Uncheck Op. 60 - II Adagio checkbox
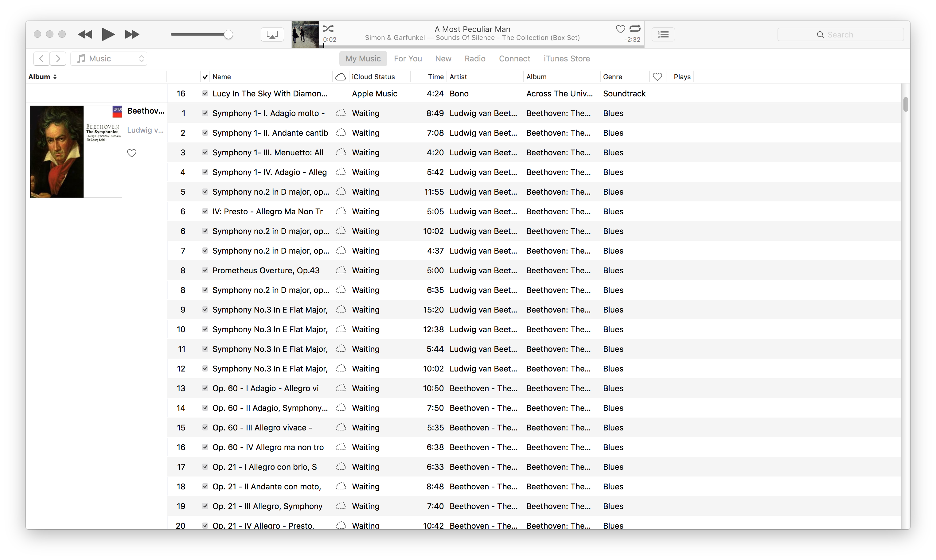 pos(205,407)
